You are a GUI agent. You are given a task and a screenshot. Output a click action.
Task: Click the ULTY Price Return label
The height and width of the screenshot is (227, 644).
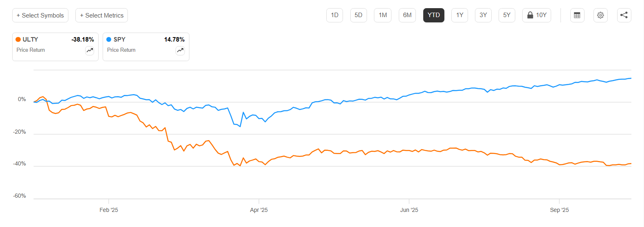coord(31,50)
